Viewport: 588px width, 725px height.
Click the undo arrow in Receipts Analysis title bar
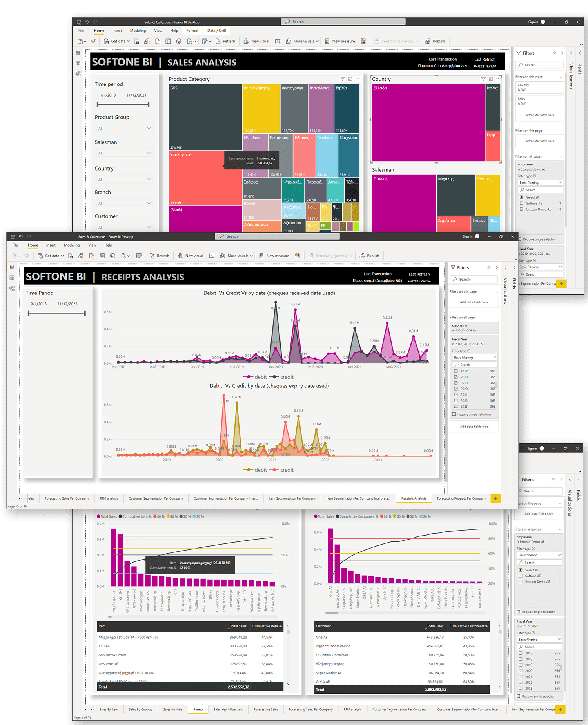pos(21,237)
